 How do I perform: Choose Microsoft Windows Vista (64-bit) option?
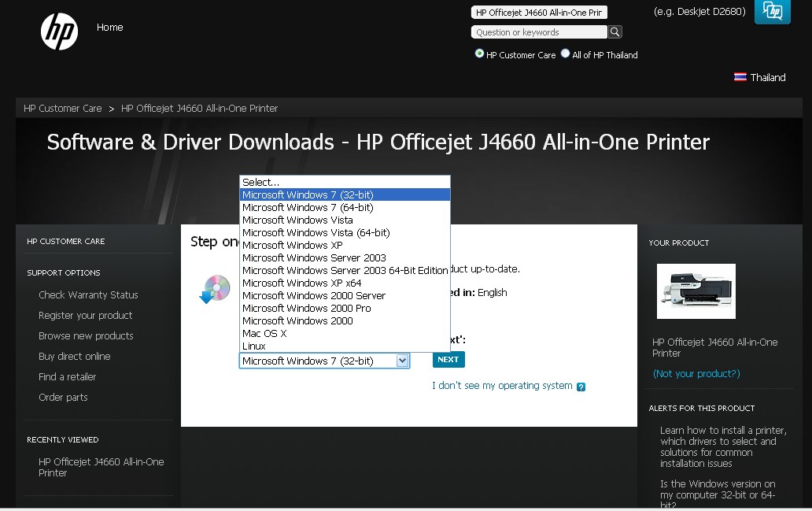(x=345, y=233)
